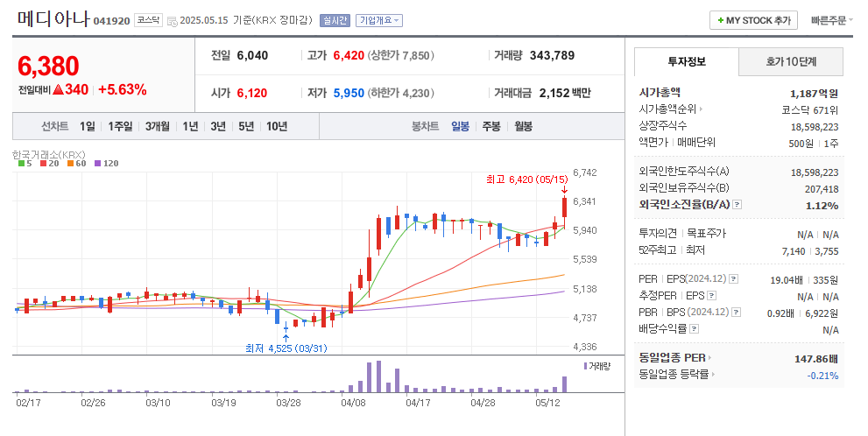Click the 코스닥 671위 ranking value
The image size is (868, 436).
809,110
